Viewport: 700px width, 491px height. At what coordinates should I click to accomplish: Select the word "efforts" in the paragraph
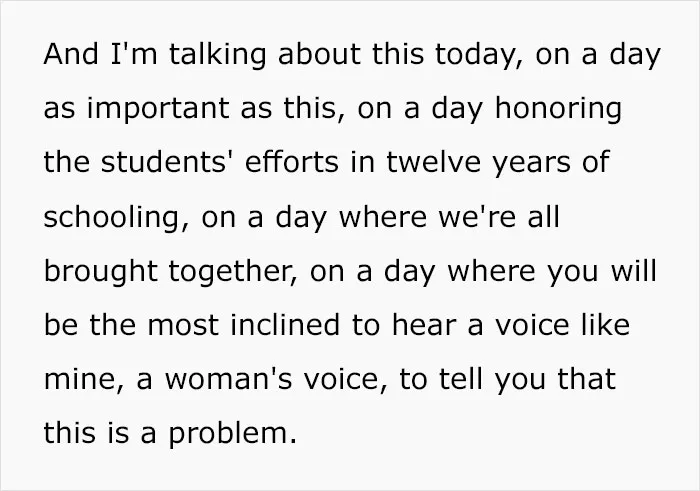point(292,162)
